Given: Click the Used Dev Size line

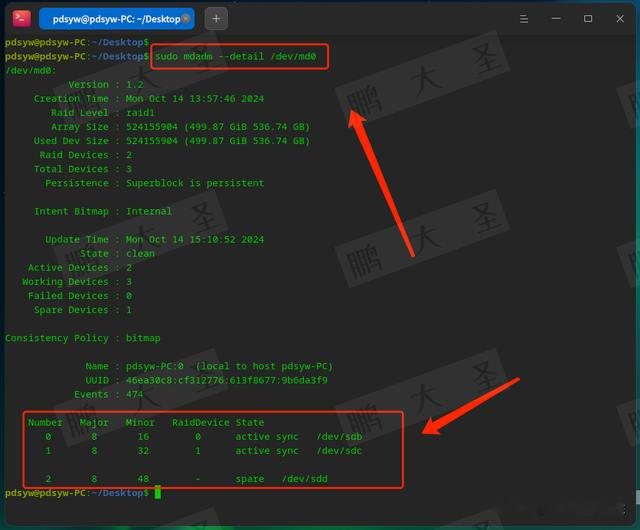Looking at the screenshot, I should point(172,141).
